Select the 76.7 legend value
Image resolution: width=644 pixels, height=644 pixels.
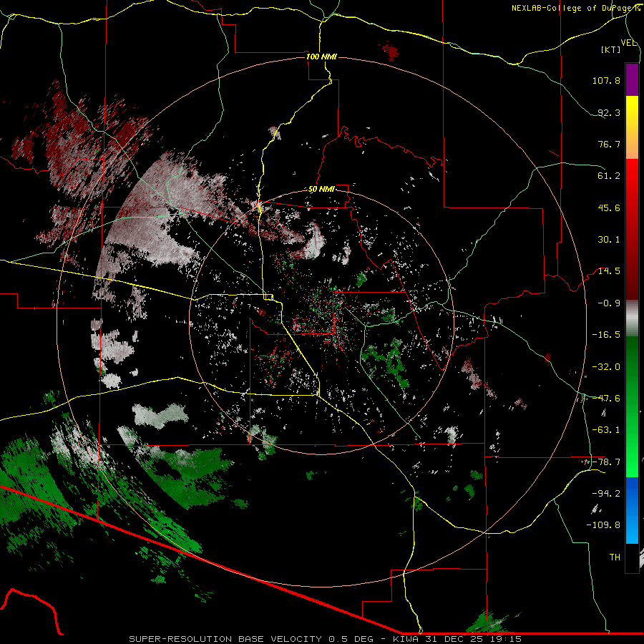coord(609,144)
